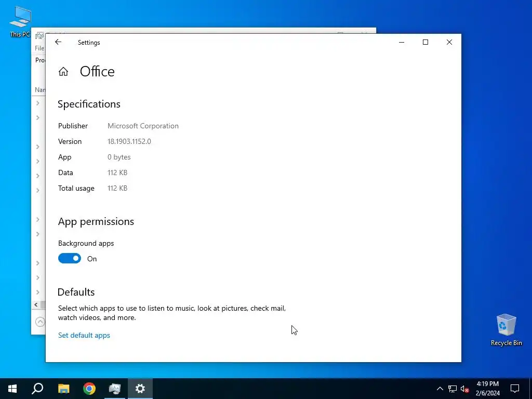Launch File Explorer from the taskbar
The height and width of the screenshot is (399, 532).
click(63, 389)
